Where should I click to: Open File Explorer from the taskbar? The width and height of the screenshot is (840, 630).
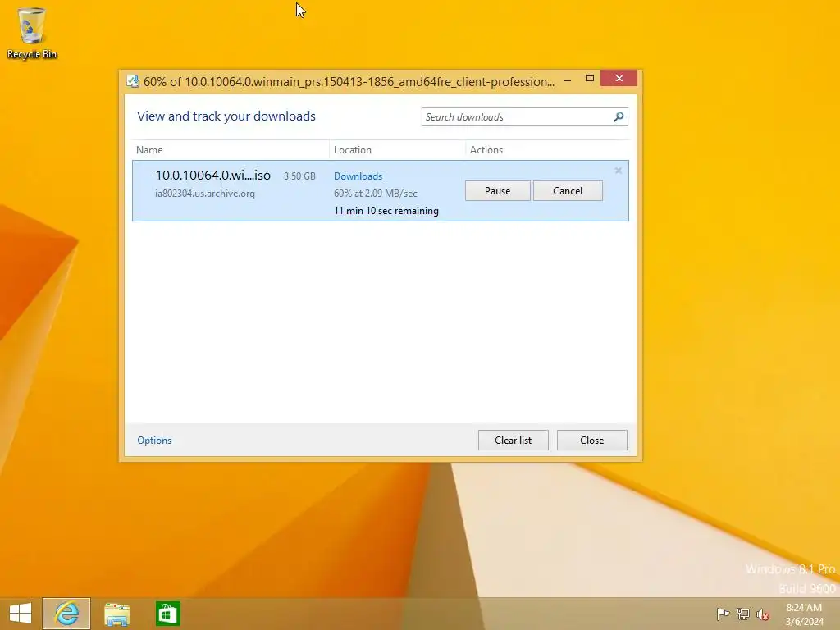pos(116,614)
